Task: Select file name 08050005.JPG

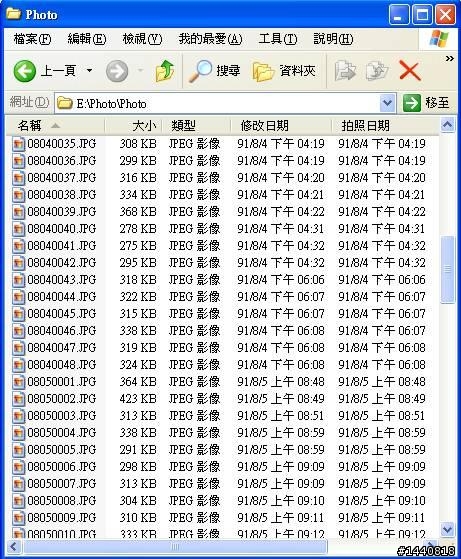Action: tap(62, 450)
